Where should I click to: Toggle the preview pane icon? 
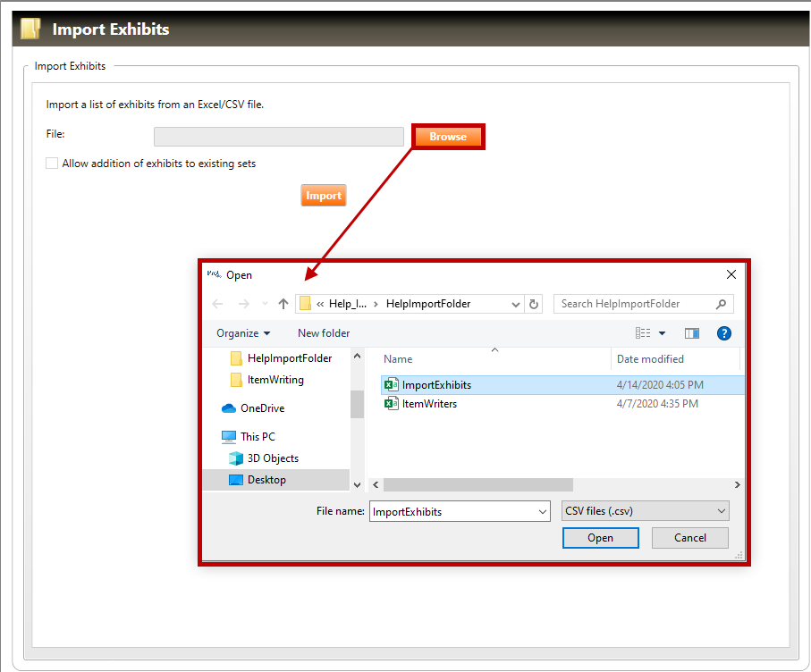(691, 333)
